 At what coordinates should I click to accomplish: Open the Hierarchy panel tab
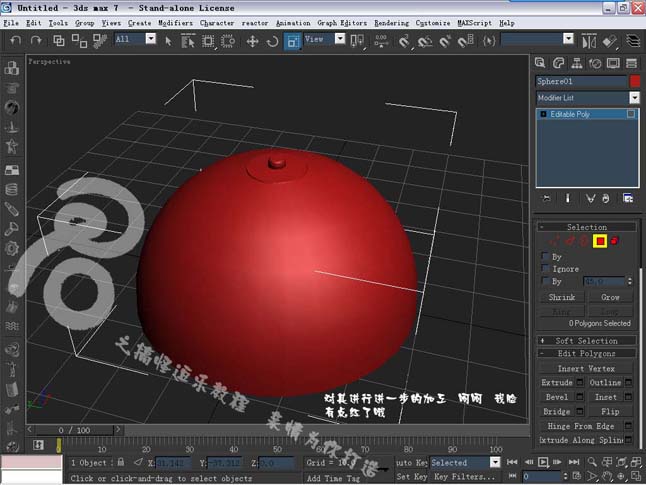577,63
